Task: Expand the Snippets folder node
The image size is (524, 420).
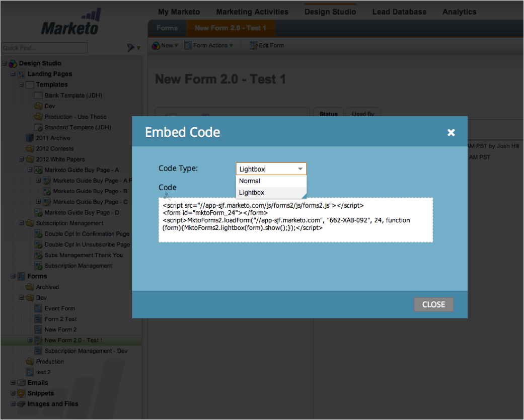Action: coord(14,393)
